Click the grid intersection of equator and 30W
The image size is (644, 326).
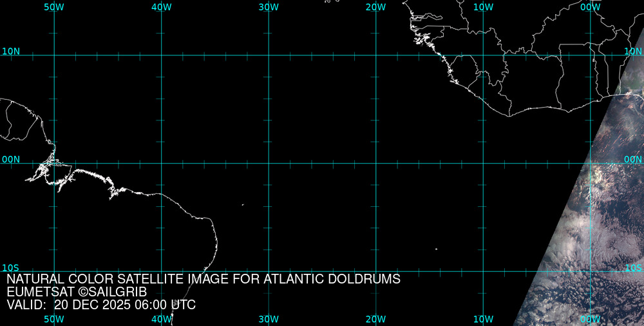[x=269, y=163]
